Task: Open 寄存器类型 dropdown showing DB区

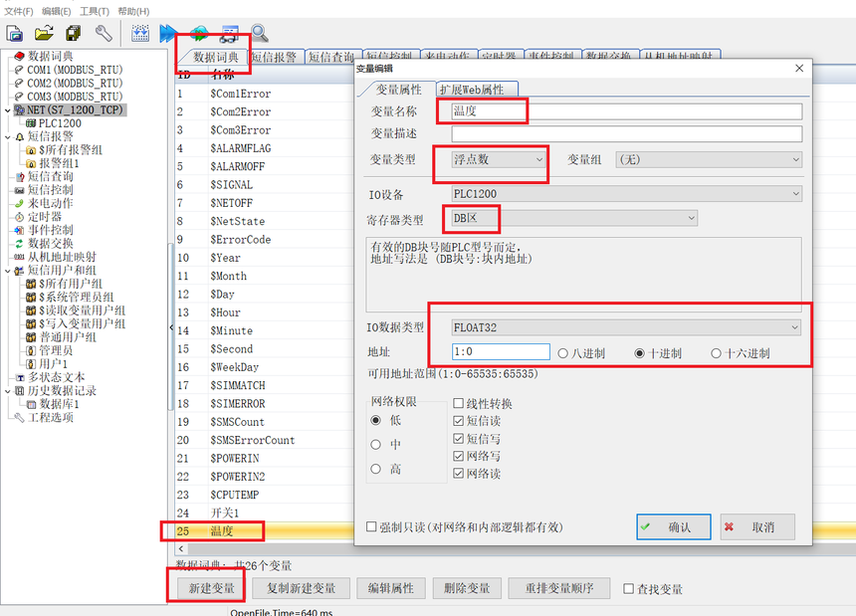Action: 574,218
